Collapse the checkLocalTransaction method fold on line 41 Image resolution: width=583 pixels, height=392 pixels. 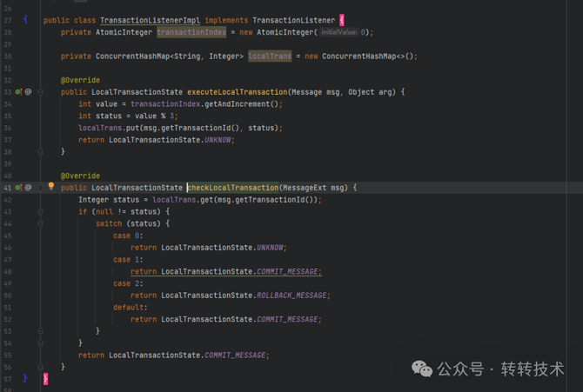(x=40, y=187)
